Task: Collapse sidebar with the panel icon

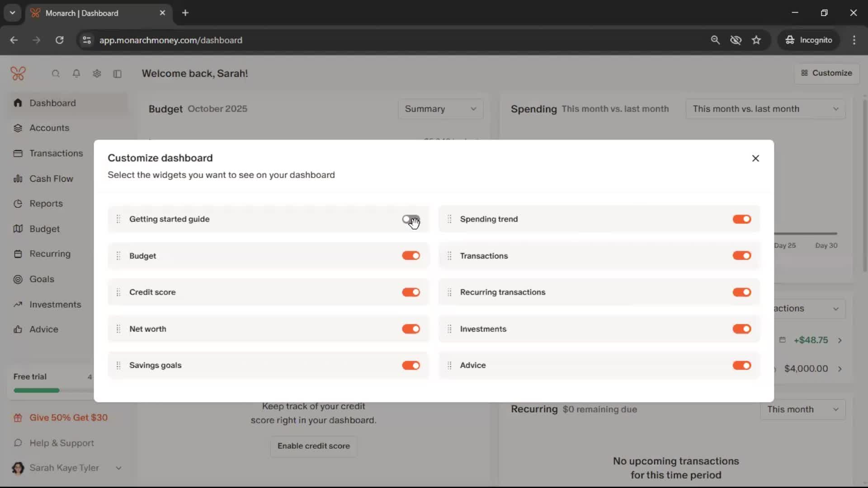Action: (x=118, y=74)
